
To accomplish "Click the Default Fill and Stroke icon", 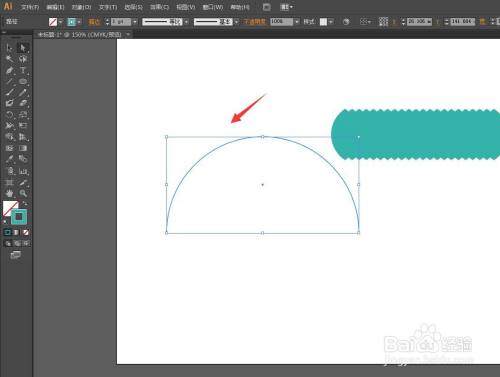I will 5,221.
